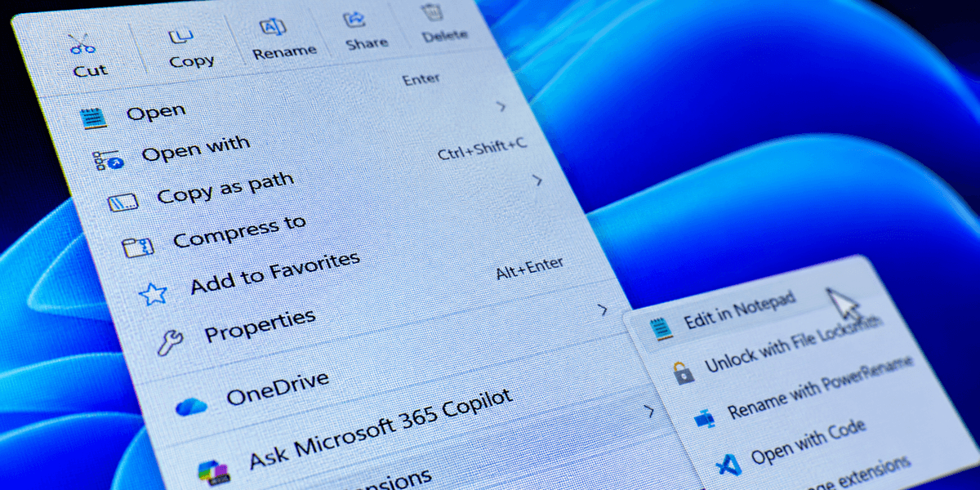The image size is (980, 490).
Task: Select the Open with menu entry
Action: coord(196,149)
